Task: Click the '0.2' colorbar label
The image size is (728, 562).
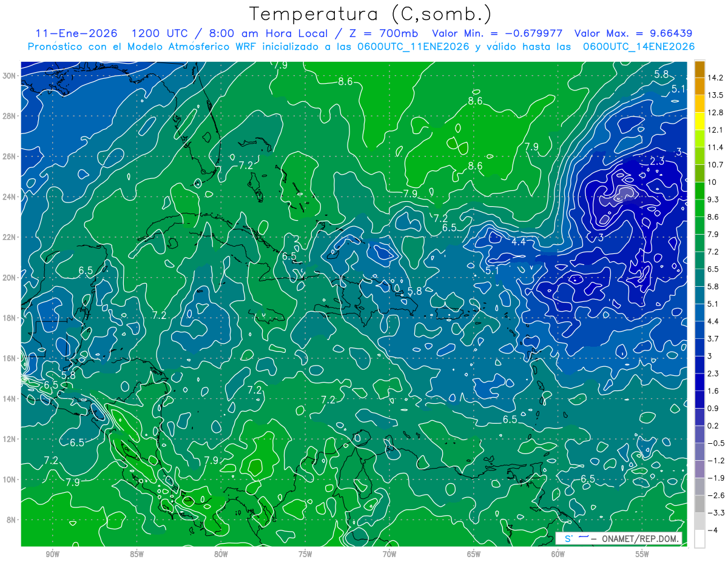Action: tap(713, 426)
